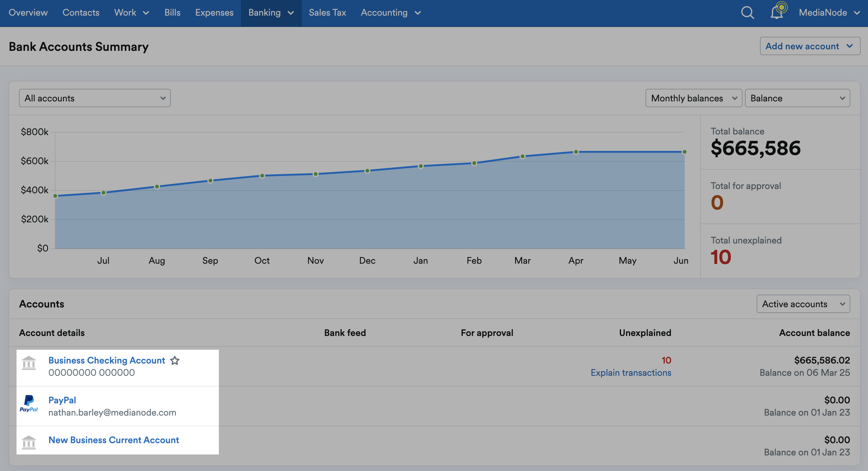The width and height of the screenshot is (868, 471).
Task: Click the Account balance column header
Action: pos(814,333)
